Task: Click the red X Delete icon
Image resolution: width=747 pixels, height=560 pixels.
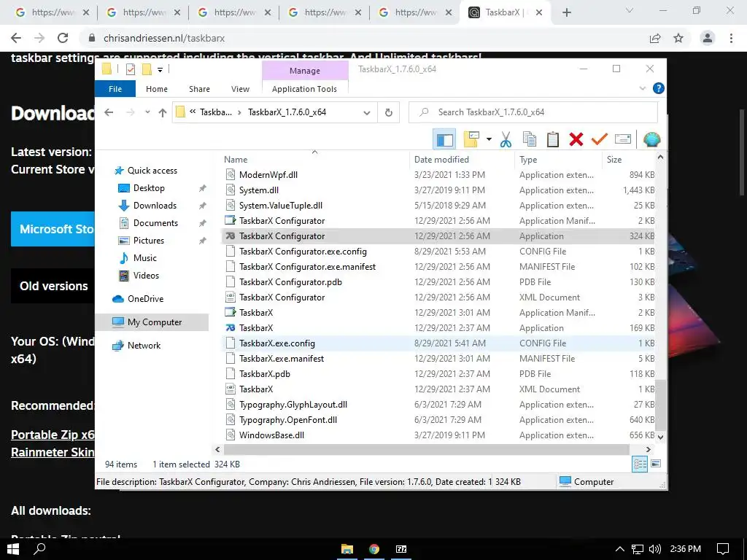Action: click(x=576, y=139)
